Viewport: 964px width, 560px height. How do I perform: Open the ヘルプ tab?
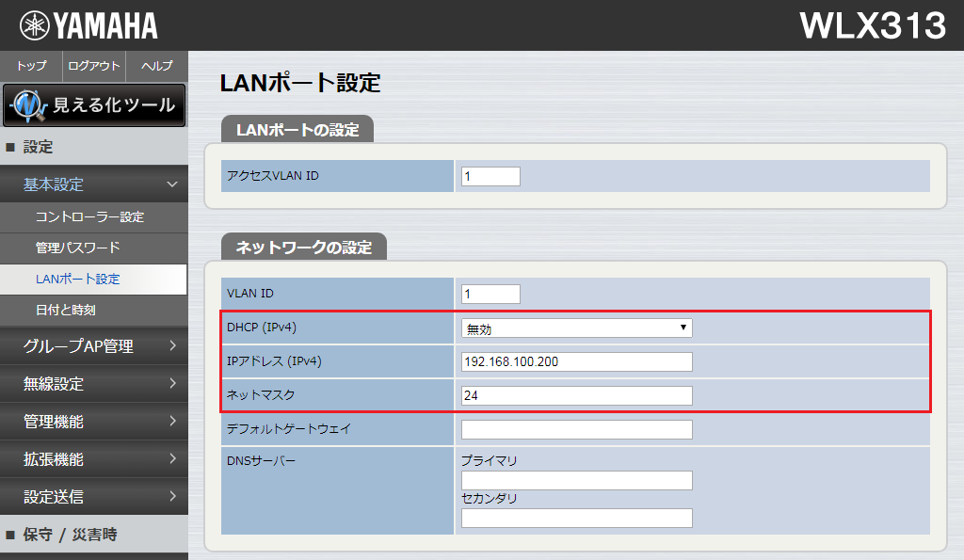(x=155, y=66)
